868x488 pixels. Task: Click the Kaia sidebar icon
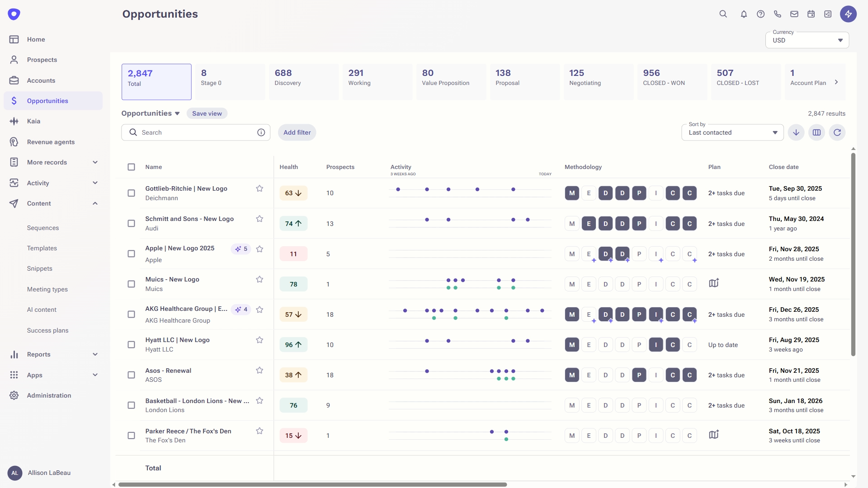(14, 121)
